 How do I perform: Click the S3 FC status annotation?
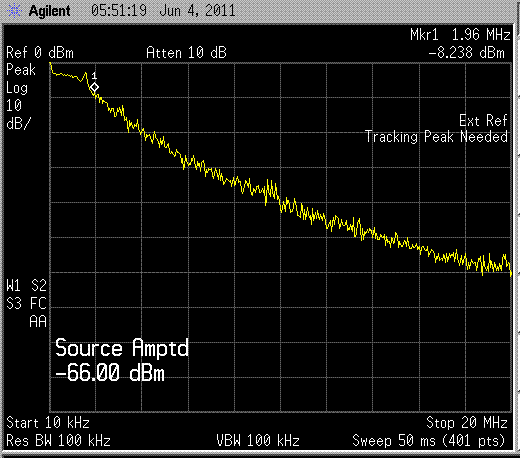26,304
